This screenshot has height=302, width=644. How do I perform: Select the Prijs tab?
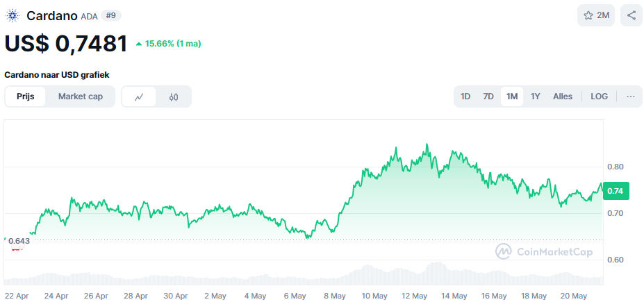[x=26, y=97]
